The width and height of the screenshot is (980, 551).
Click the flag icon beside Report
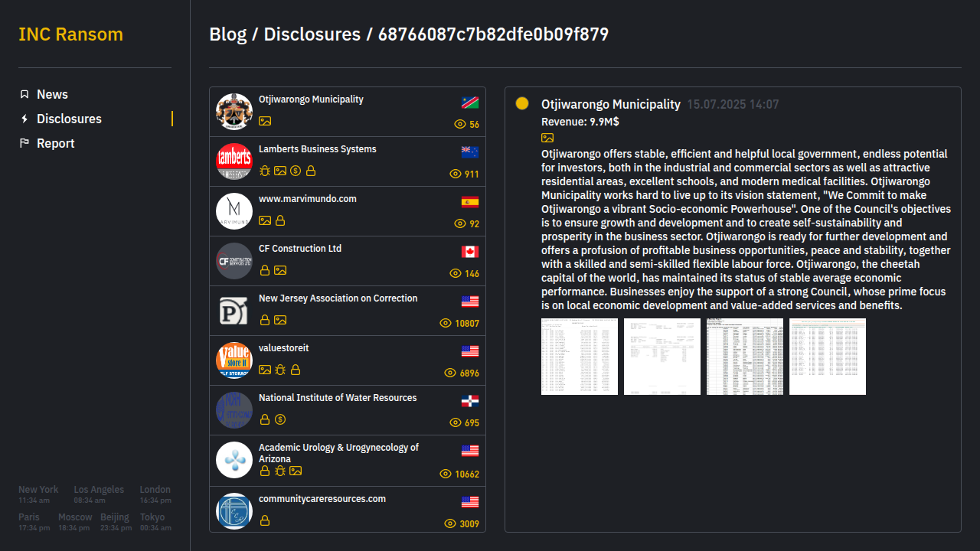point(24,143)
